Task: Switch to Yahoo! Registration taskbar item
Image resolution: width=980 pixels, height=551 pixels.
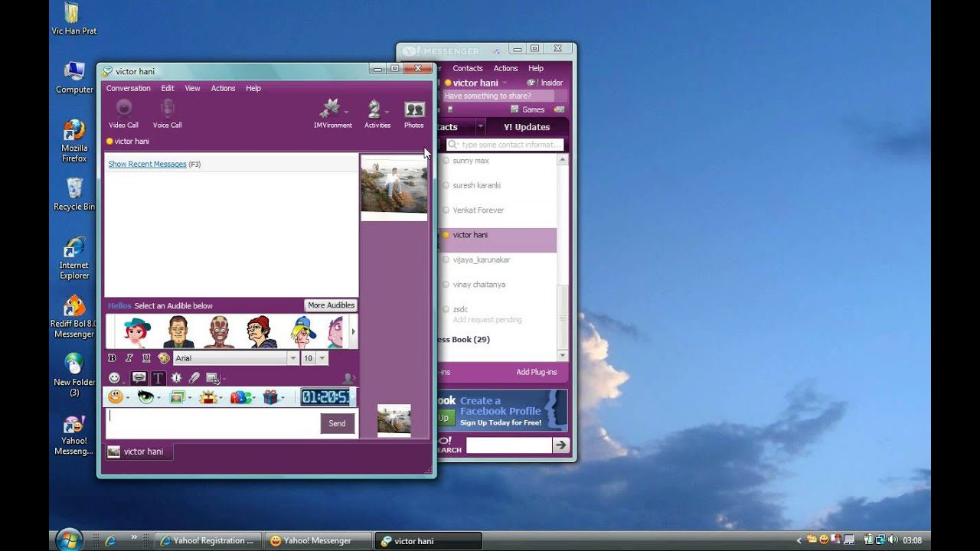Action: pyautogui.click(x=207, y=540)
